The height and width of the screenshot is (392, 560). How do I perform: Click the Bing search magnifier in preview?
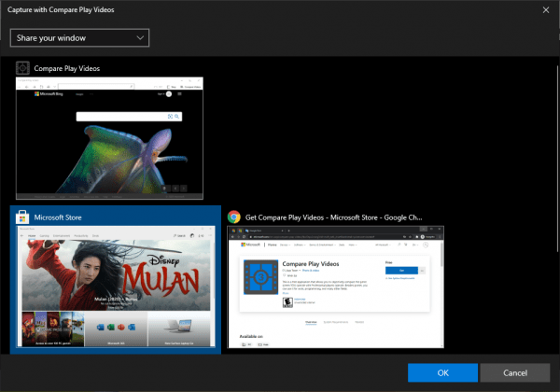coord(177,116)
